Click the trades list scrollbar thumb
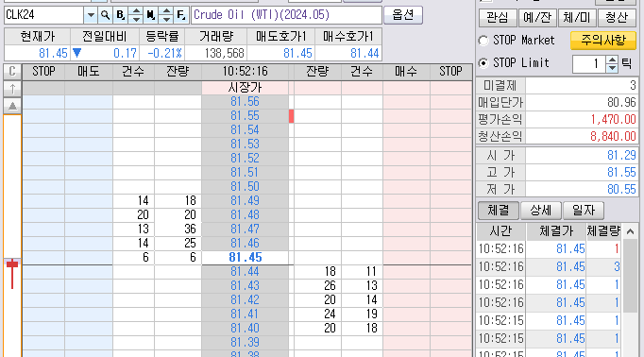The image size is (644, 357). click(630, 277)
